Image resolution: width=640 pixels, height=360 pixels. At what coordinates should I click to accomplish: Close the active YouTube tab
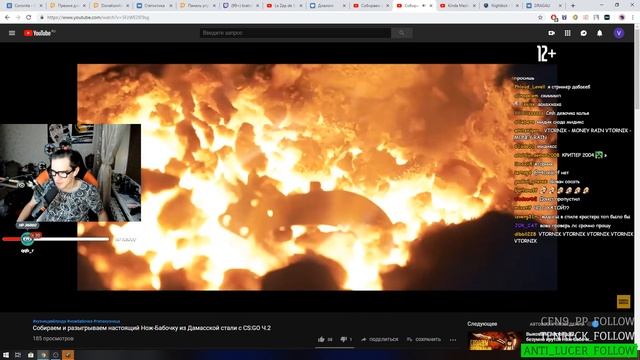[431, 6]
